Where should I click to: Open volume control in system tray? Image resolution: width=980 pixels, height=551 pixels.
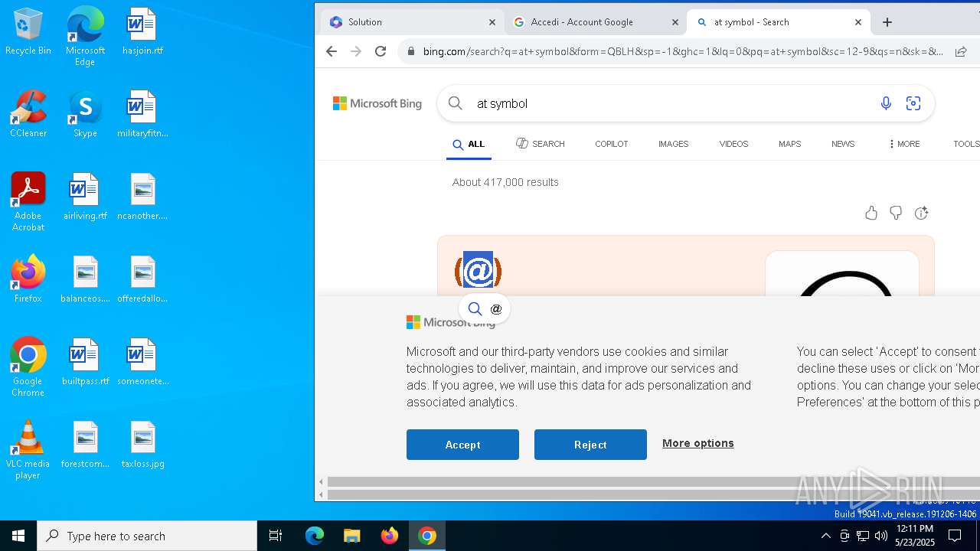pos(881,536)
